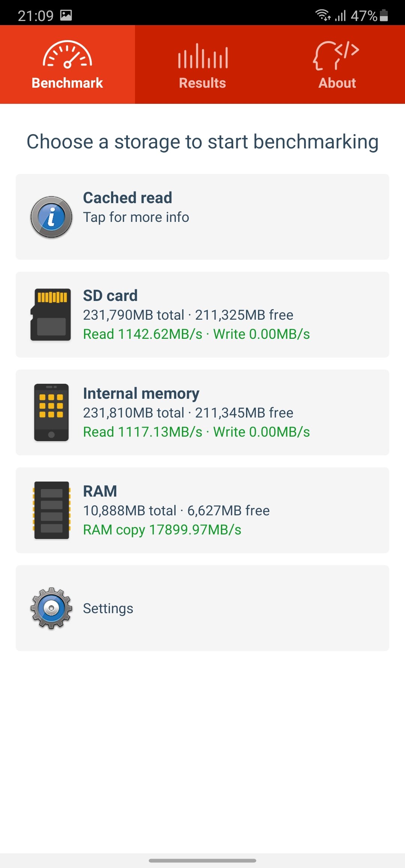
Task: Open Cached read info card
Action: tap(202, 217)
